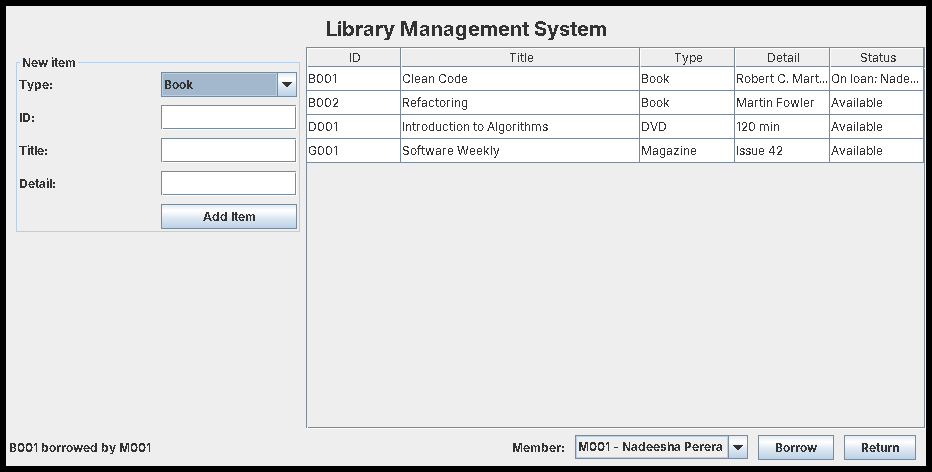This screenshot has width=932, height=472.
Task: Click the Type column header
Action: (x=688, y=58)
